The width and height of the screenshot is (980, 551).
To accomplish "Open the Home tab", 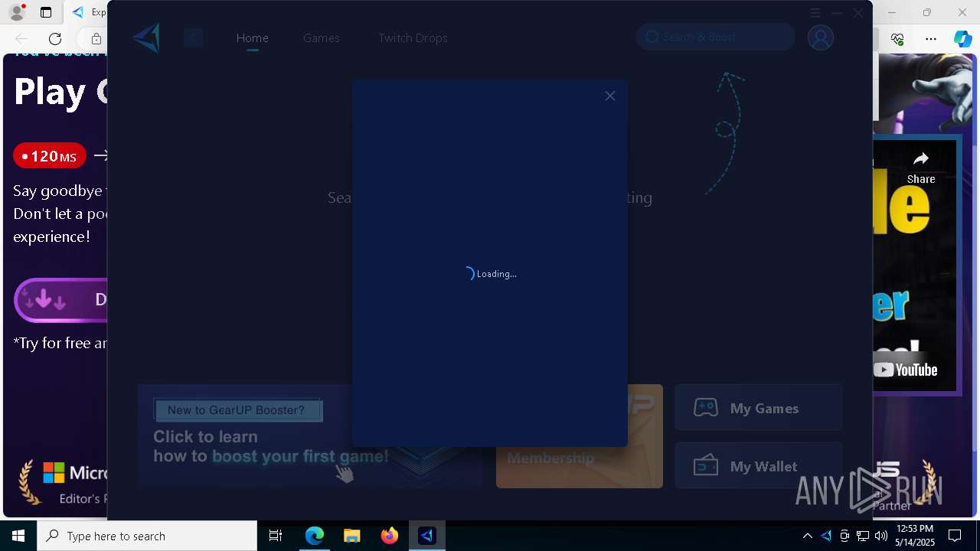I will coord(252,37).
